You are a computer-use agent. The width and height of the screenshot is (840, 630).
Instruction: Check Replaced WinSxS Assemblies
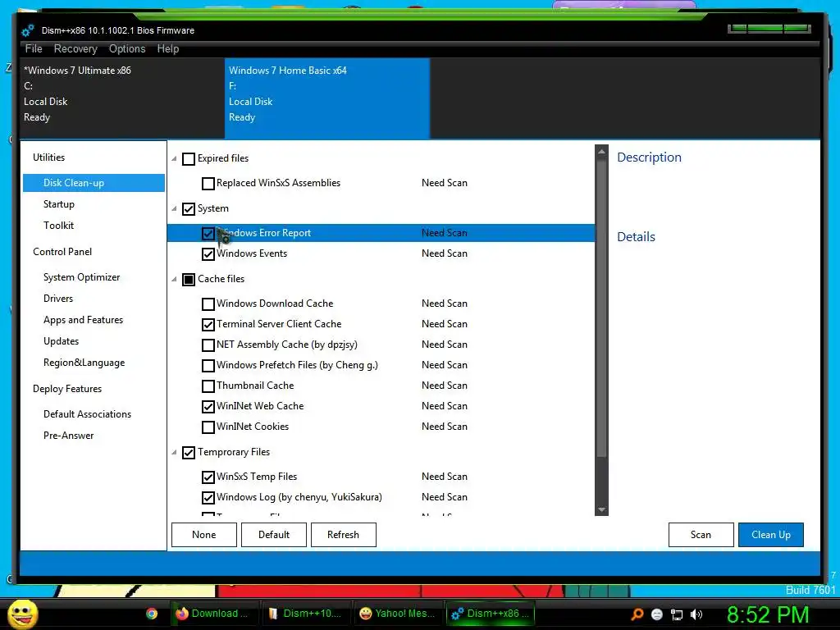[x=208, y=184]
